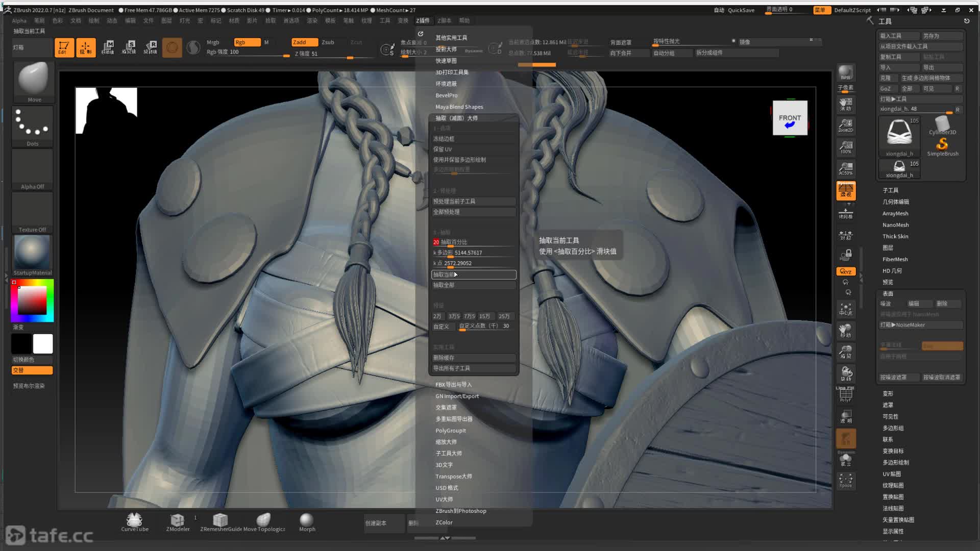Select the ZModeler brush

click(x=178, y=522)
